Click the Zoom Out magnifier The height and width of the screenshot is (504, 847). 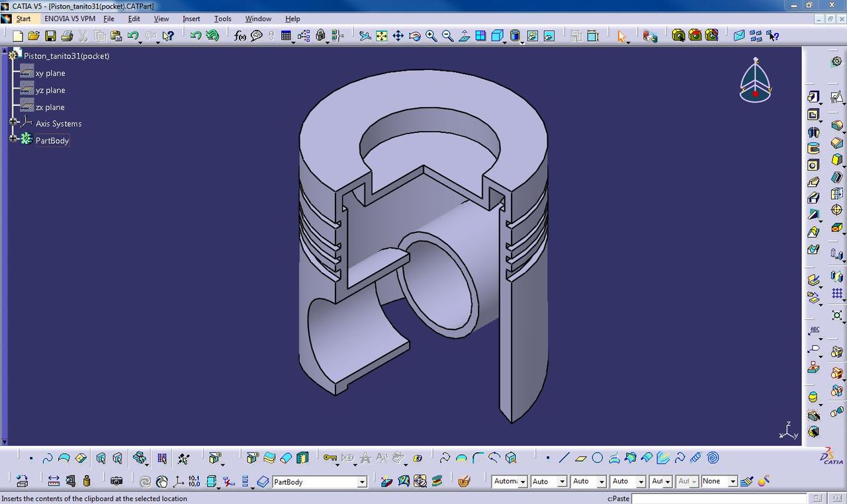pos(448,36)
